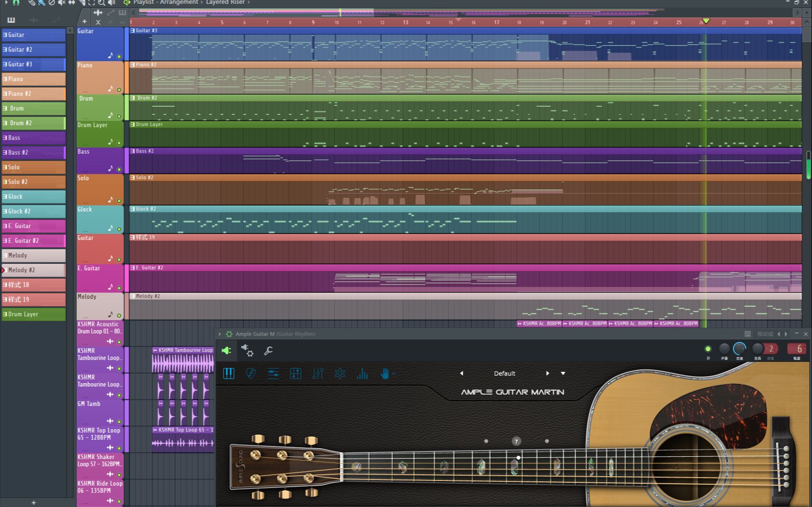Click the KSHMR Shaker Loop track header
Viewport: 812px width, 507px height.
pos(100,466)
